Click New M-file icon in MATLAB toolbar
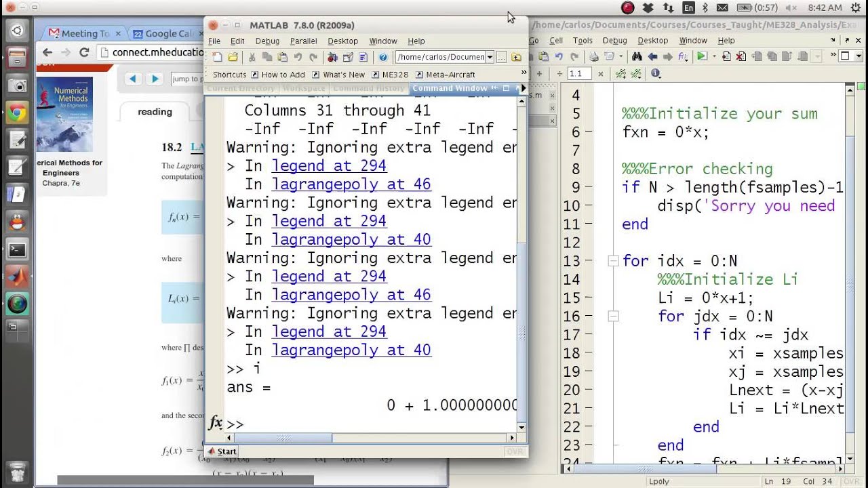This screenshot has width=868, height=488. tap(217, 58)
